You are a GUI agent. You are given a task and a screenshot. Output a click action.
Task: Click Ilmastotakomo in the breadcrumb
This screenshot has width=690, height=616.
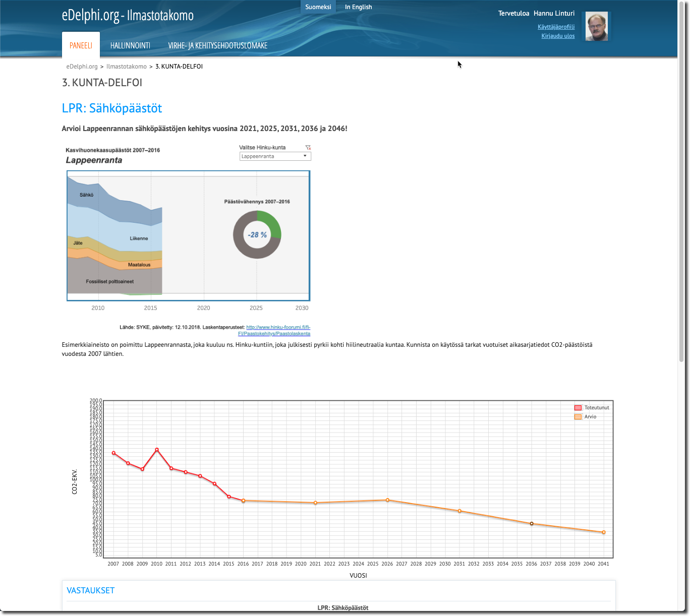pos(127,67)
